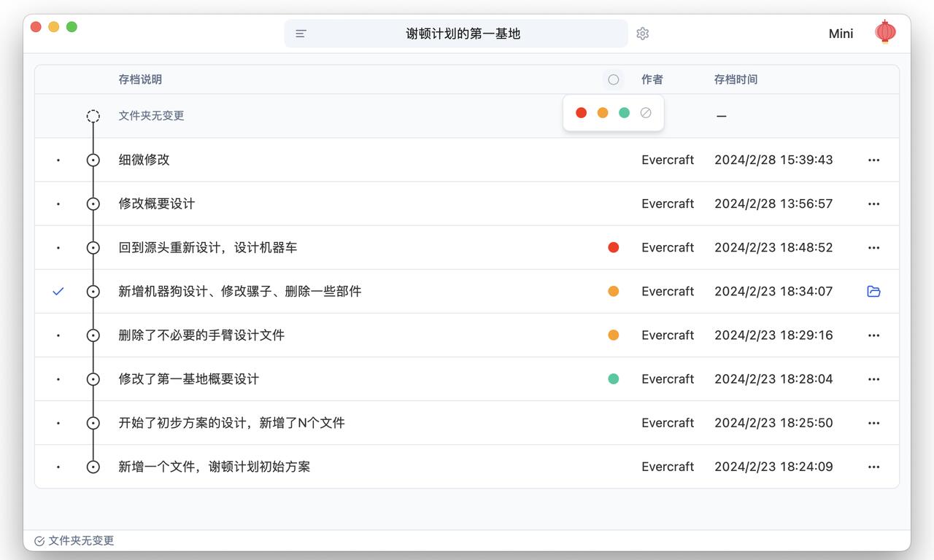Open folder icon for 新增机器狗设计 row
This screenshot has height=560, width=934.
point(873,292)
